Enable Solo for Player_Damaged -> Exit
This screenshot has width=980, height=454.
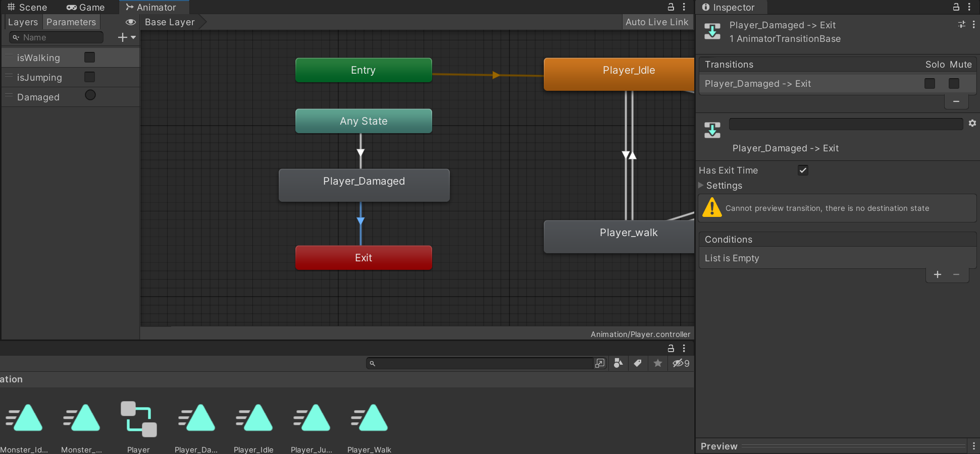click(930, 83)
